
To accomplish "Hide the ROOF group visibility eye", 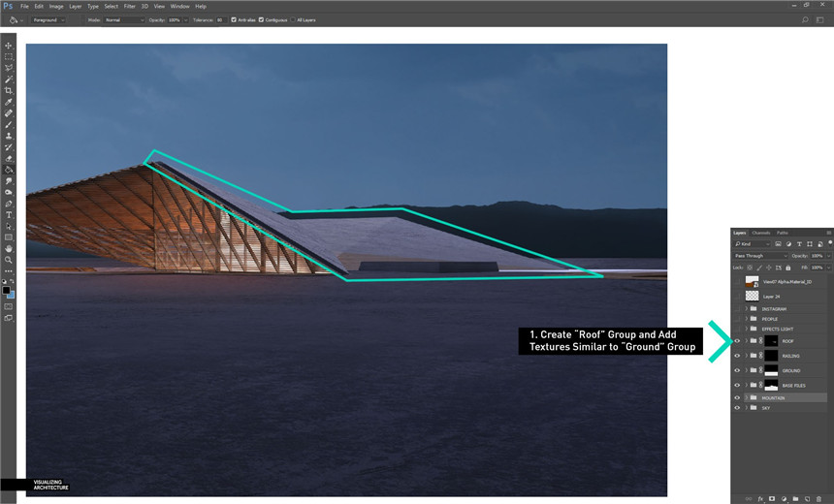I will pos(737,341).
